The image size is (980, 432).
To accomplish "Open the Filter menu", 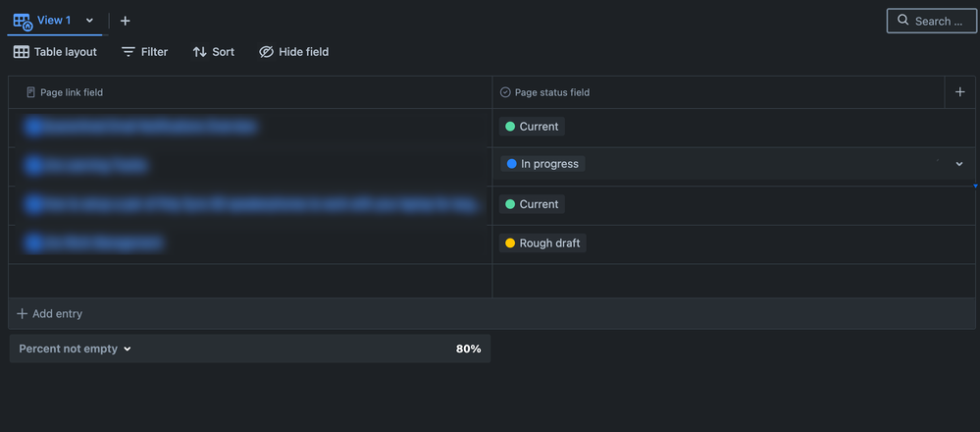I will (143, 52).
